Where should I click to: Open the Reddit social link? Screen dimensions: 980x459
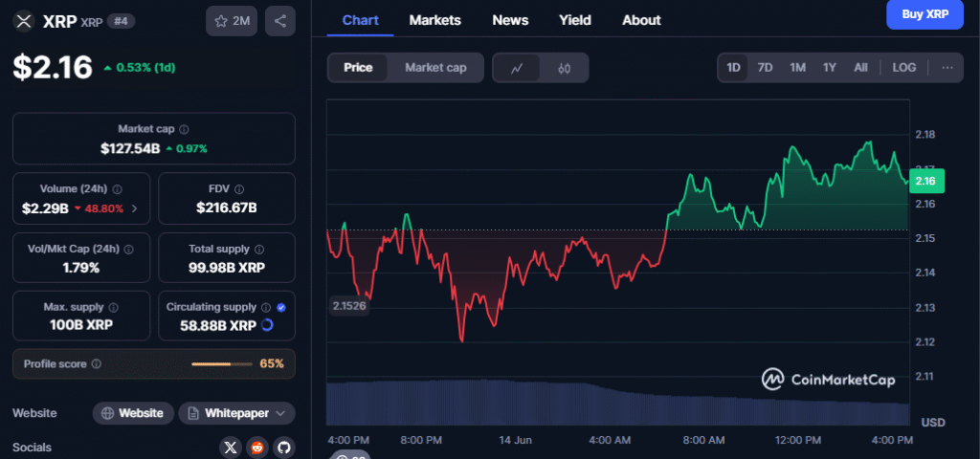pos(257,448)
